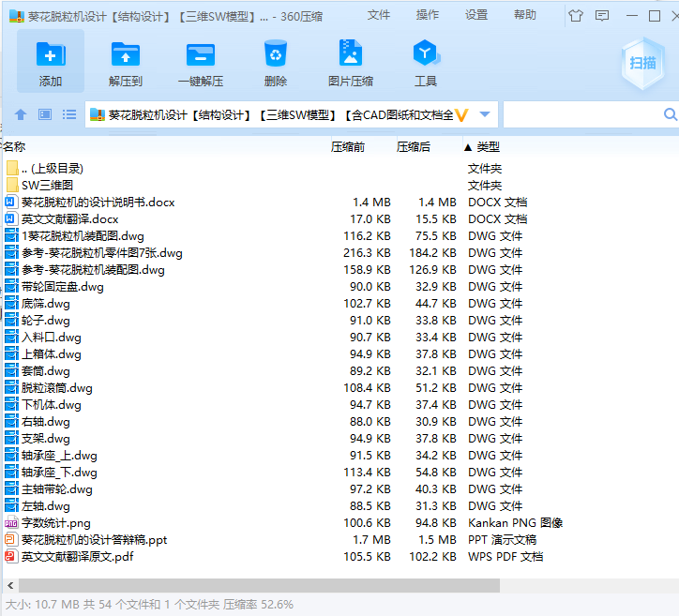Screen dimensions: 679x616
Task: Click the PPT 演示文稿 type cell
Action: point(503,540)
